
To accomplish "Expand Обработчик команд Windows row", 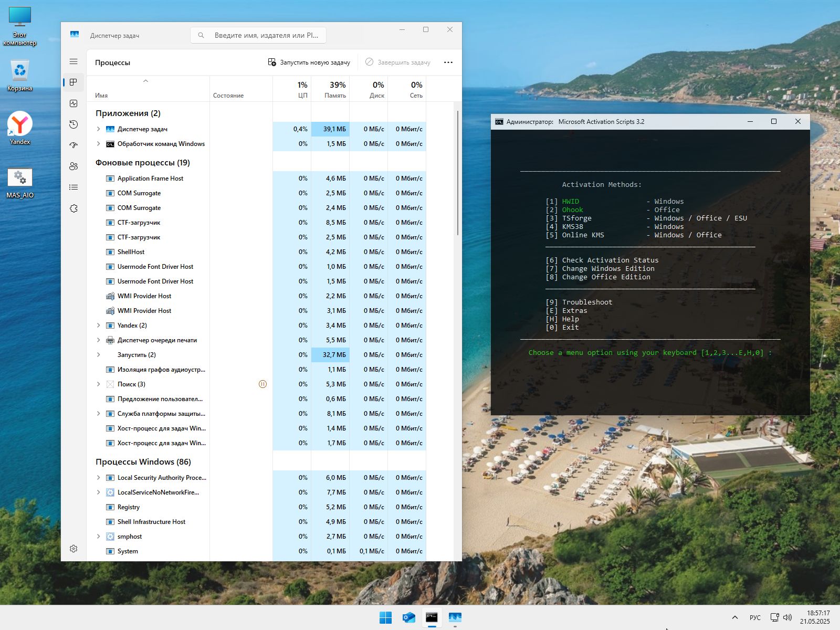I will point(98,144).
